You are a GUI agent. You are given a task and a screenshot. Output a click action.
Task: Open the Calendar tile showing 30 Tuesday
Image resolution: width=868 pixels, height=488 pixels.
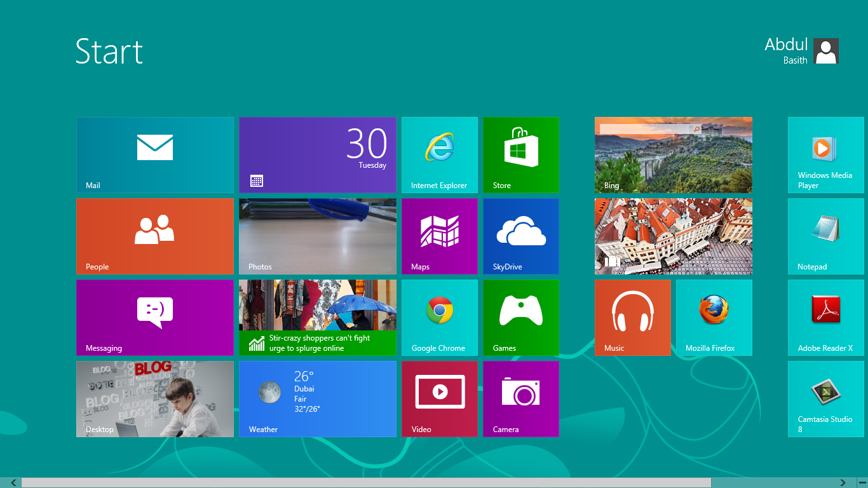318,155
